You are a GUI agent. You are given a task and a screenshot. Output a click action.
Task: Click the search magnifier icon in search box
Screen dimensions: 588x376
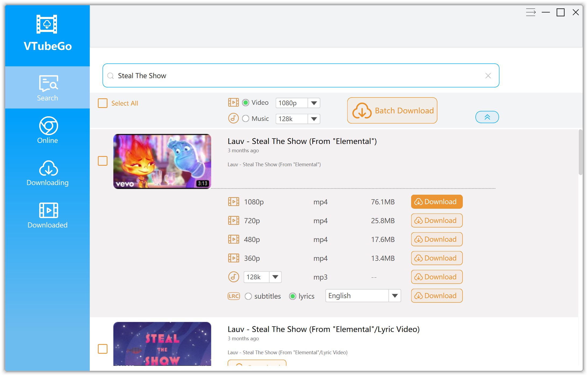pyautogui.click(x=110, y=76)
